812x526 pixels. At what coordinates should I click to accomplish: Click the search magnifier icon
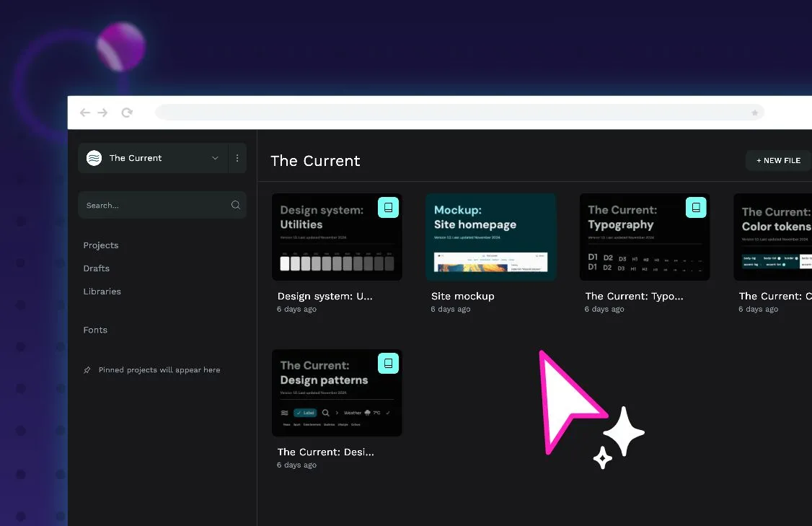click(x=236, y=205)
